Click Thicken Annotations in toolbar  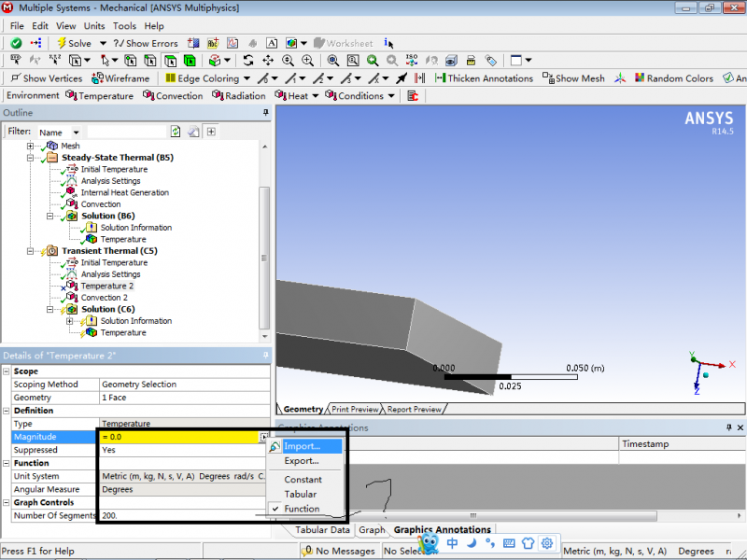click(x=483, y=78)
